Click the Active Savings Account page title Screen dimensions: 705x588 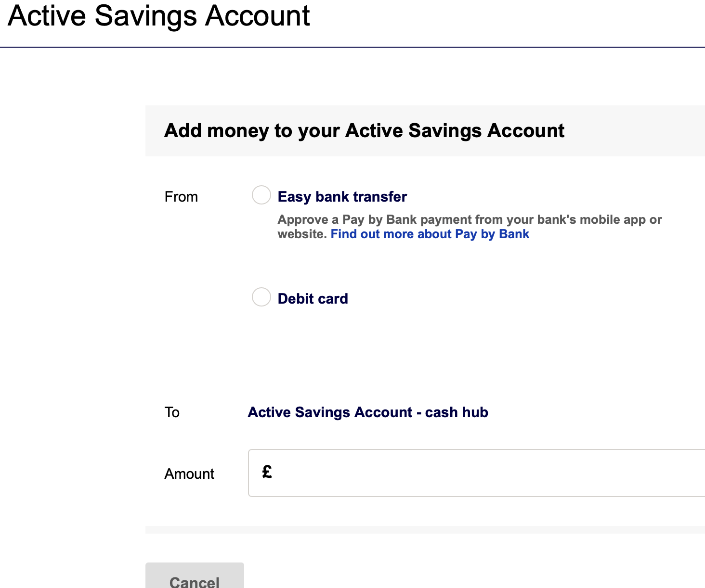click(159, 16)
